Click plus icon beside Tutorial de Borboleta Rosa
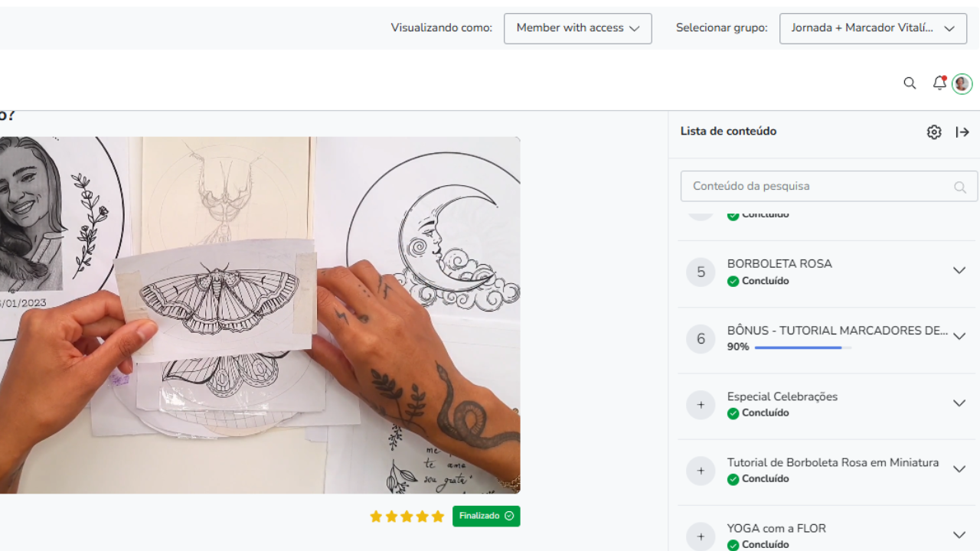This screenshot has width=980, height=551. [x=701, y=470]
